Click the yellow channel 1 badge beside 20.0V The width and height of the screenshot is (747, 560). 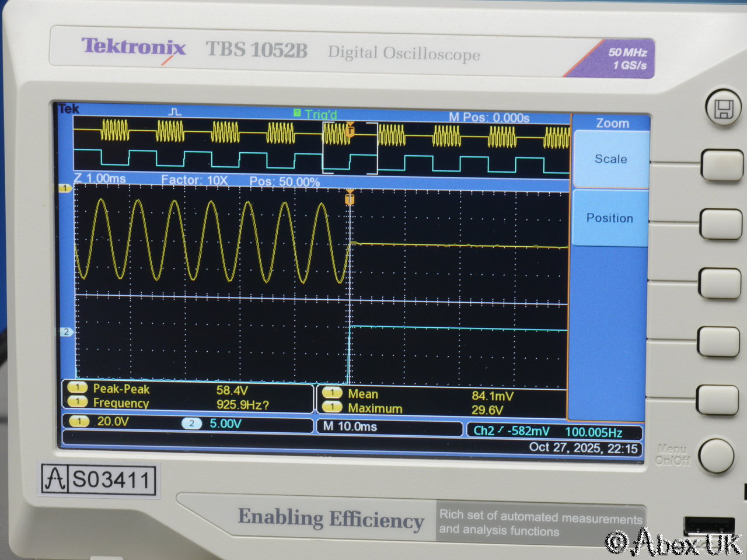pos(79,421)
